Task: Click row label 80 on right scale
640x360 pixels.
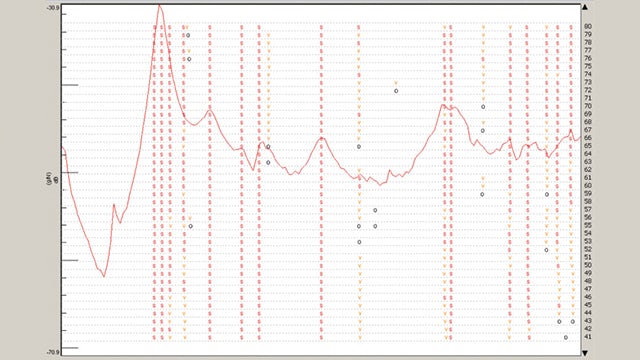Action: click(588, 26)
